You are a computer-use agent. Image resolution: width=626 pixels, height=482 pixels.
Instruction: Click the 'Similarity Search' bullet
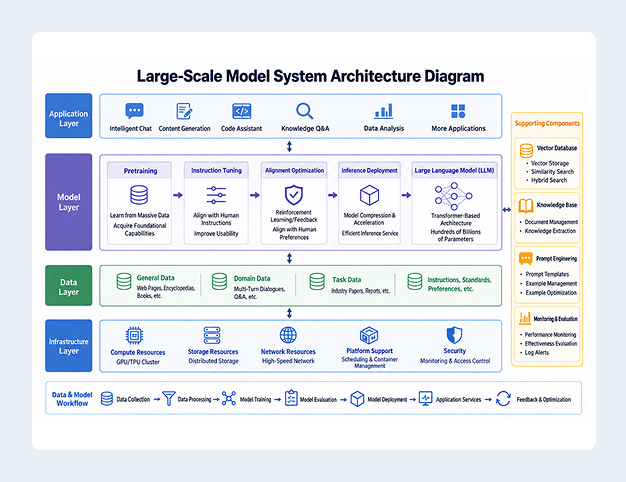click(550, 171)
